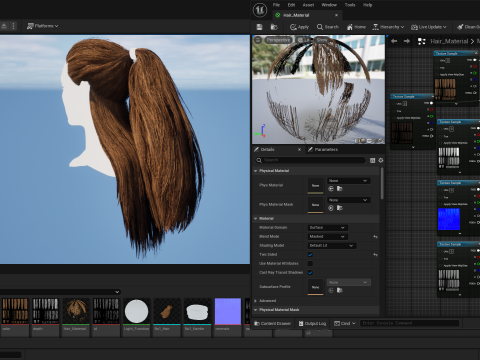Enable Use Material Attributes checkbox

pyautogui.click(x=310, y=264)
